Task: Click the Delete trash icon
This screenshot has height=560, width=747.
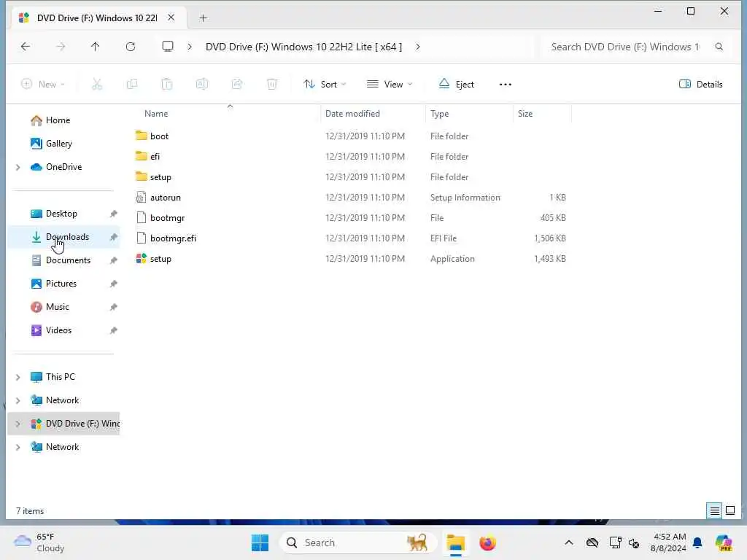Action: [x=272, y=85]
